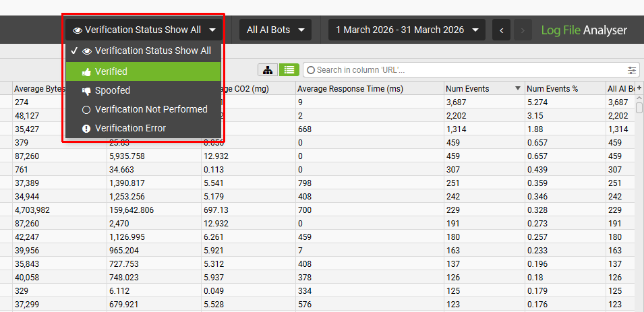Image resolution: width=644 pixels, height=312 pixels.
Task: Open search filter options sliders icon
Action: click(632, 70)
